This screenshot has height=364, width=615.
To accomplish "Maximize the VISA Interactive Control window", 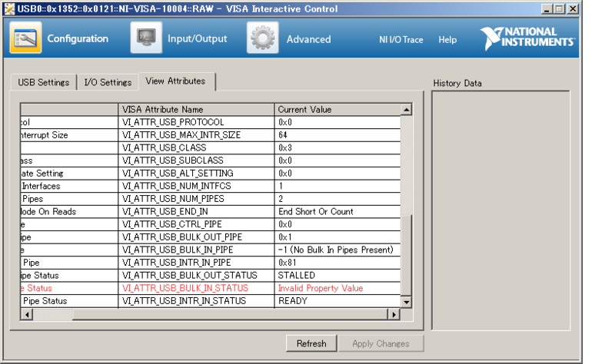I will (x=560, y=8).
